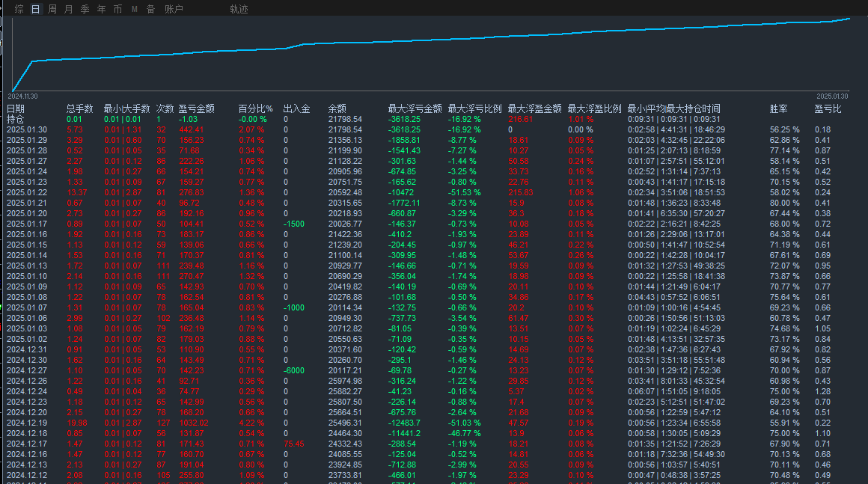
Task: Click the 最大浮盈比例 column header
Action: point(595,108)
